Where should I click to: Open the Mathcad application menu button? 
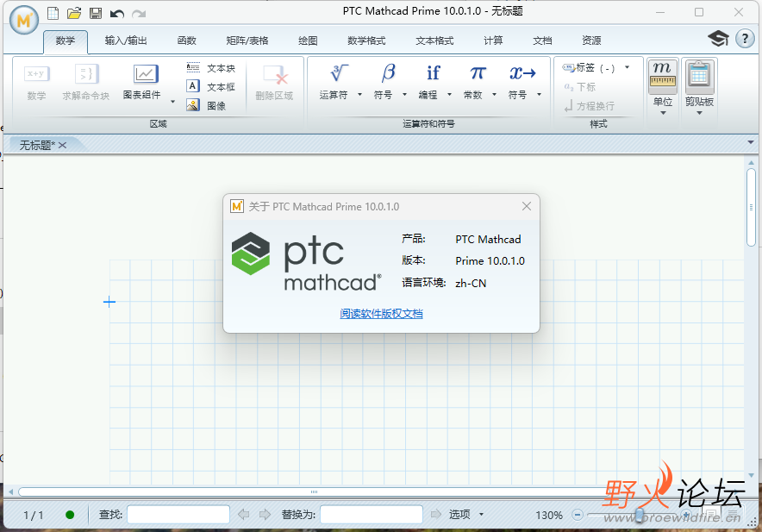pyautogui.click(x=24, y=20)
